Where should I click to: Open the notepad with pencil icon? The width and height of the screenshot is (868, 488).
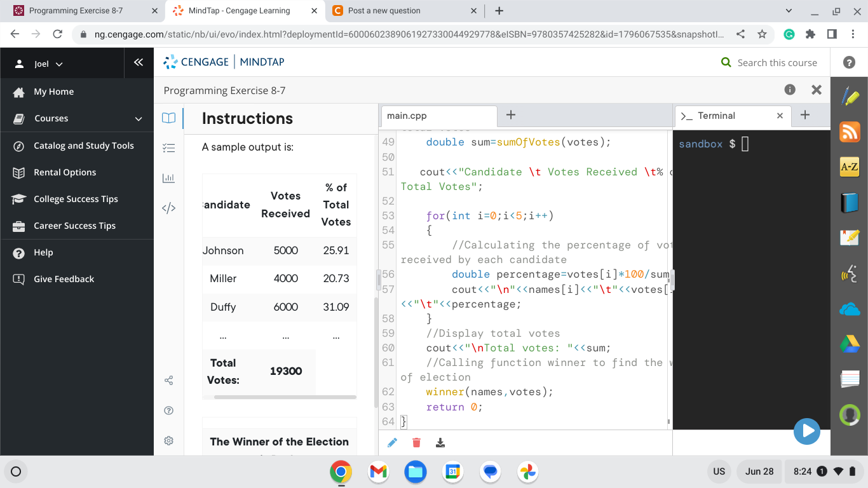click(x=850, y=238)
